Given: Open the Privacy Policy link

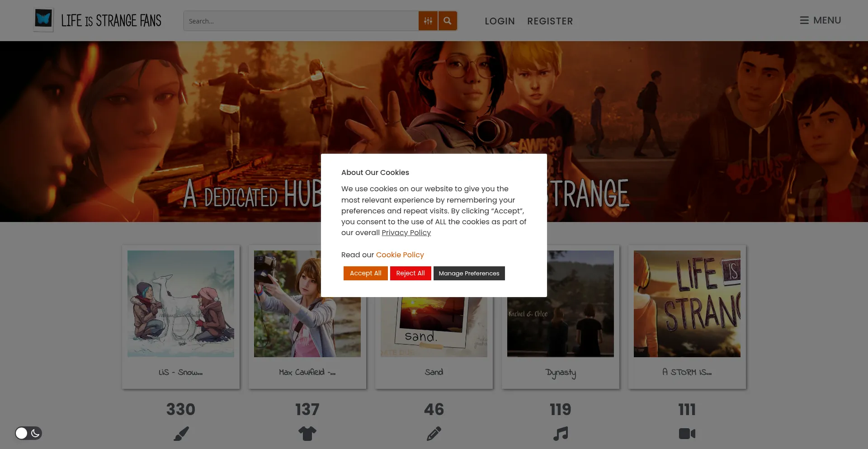Looking at the screenshot, I should click(x=406, y=232).
